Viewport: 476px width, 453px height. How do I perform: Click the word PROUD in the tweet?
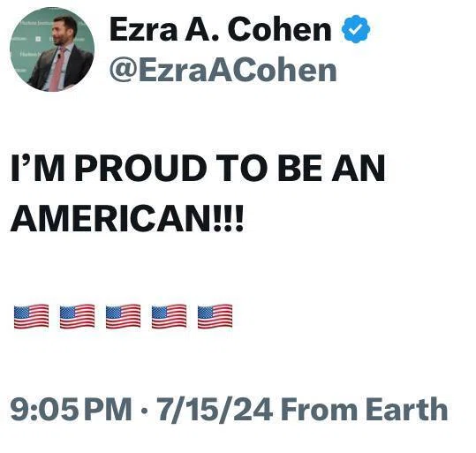(141, 168)
